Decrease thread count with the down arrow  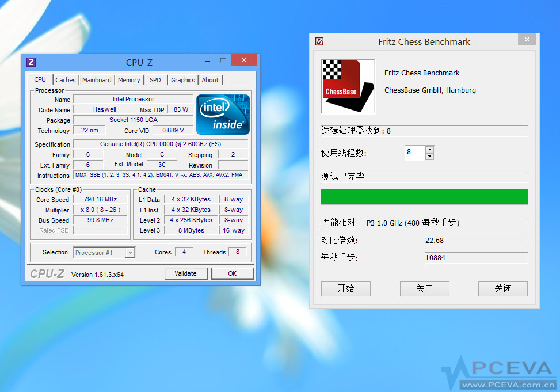click(430, 157)
